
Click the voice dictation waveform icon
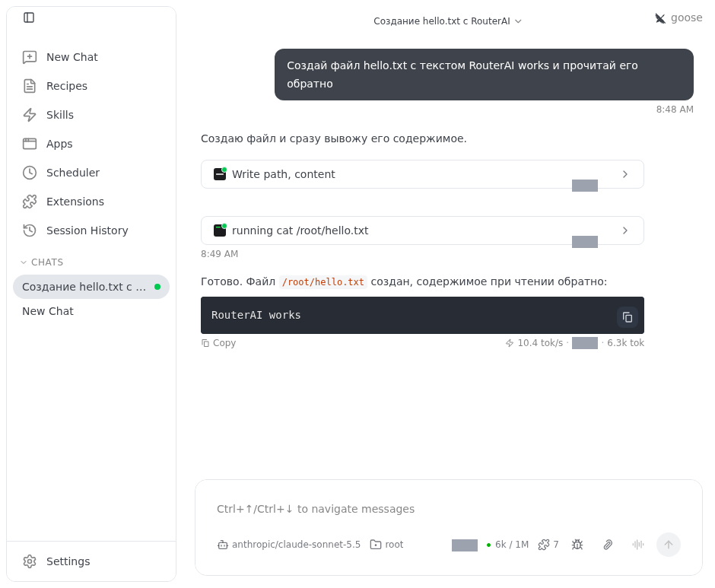(638, 544)
